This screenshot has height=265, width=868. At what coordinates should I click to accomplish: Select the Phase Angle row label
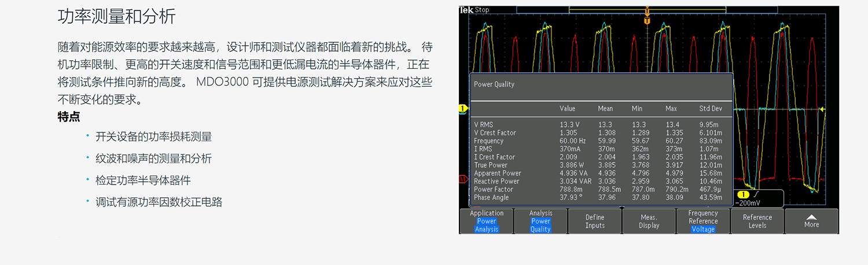491,198
